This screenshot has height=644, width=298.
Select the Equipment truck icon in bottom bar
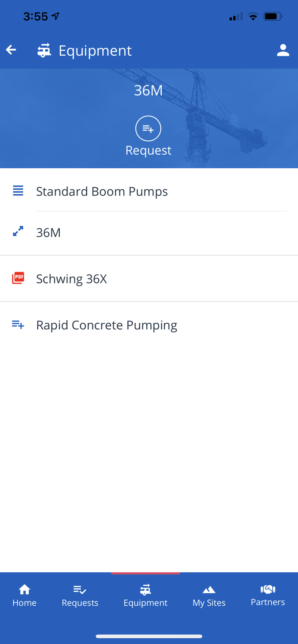click(146, 589)
